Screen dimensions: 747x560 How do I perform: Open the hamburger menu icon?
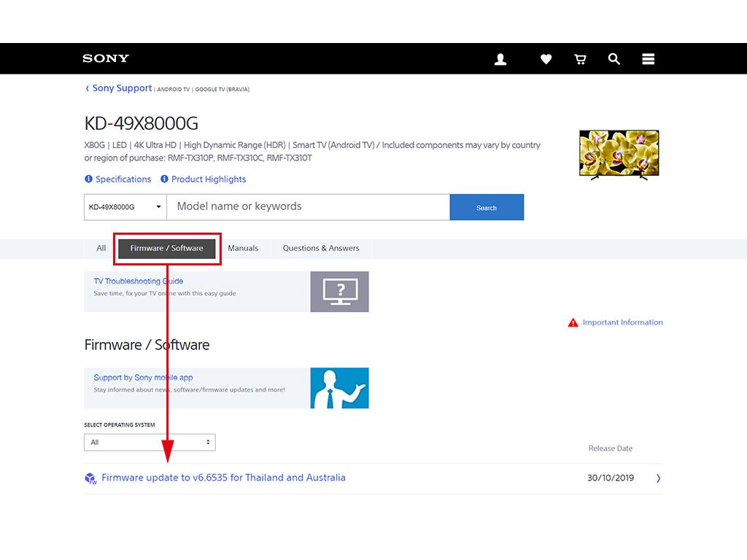coord(648,59)
